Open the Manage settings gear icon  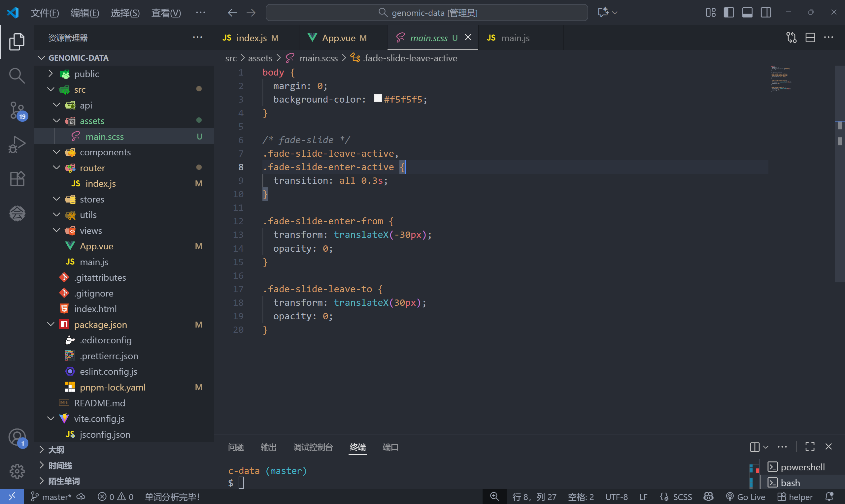click(17, 471)
